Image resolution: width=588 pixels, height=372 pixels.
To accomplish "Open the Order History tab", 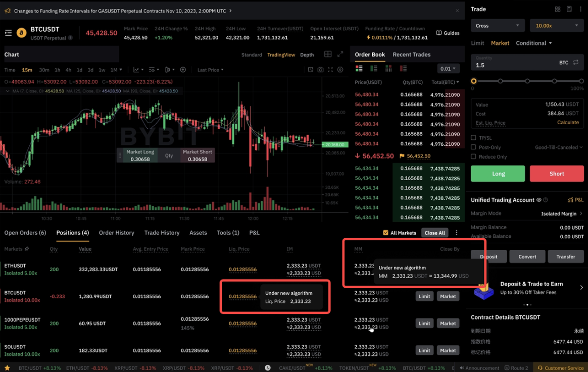I will 116,233.
